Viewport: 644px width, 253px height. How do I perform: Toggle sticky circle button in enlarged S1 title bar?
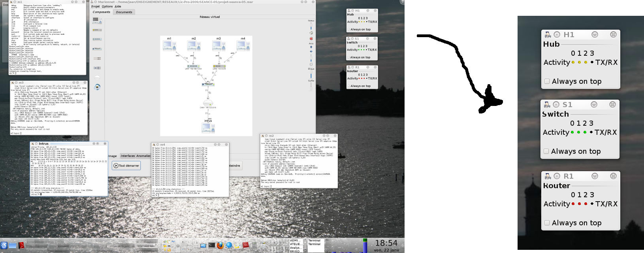coord(556,105)
